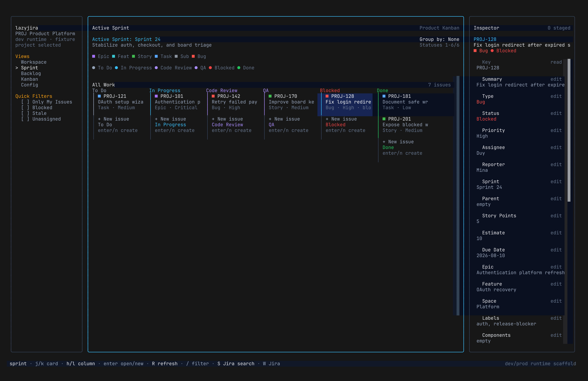The image size is (588, 381).
Task: Click the purple Epic legend square
Action: coord(94,56)
